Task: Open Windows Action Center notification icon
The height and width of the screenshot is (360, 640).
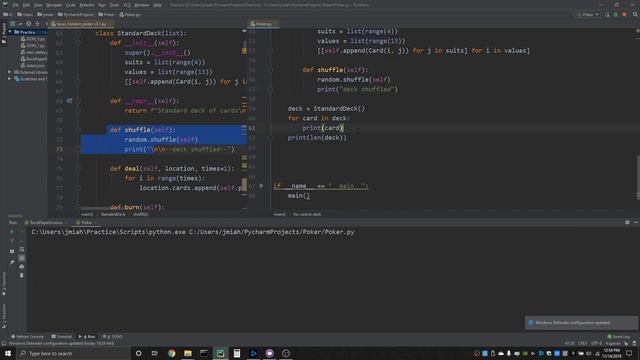Action: pos(629,353)
